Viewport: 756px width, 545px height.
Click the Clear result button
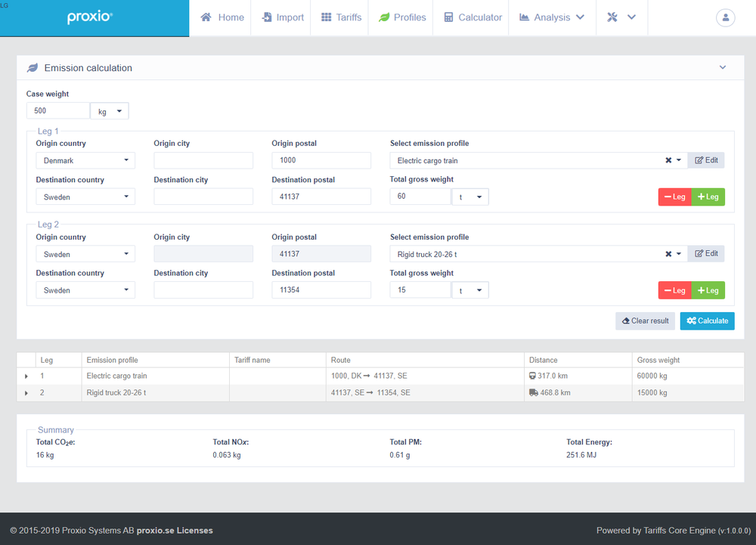pos(645,321)
